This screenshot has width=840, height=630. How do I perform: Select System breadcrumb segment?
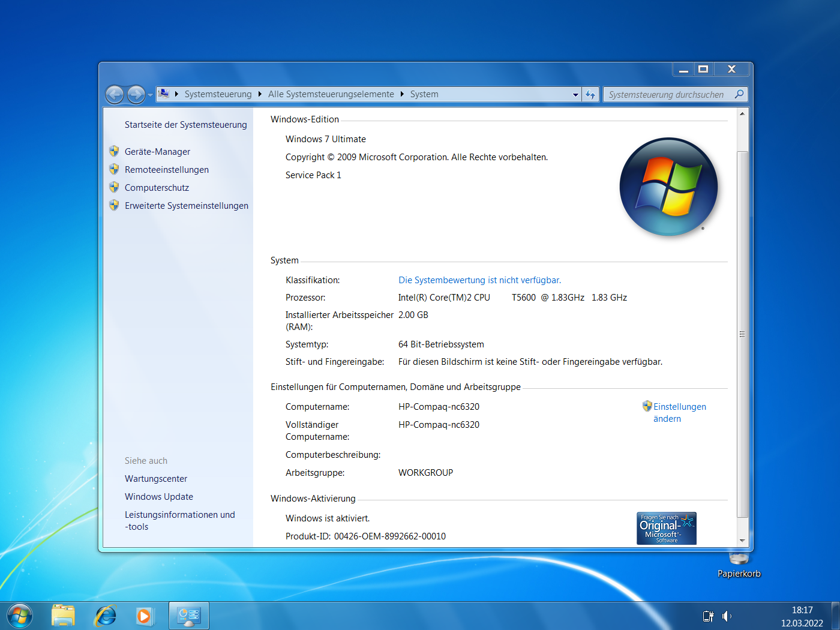click(x=424, y=94)
